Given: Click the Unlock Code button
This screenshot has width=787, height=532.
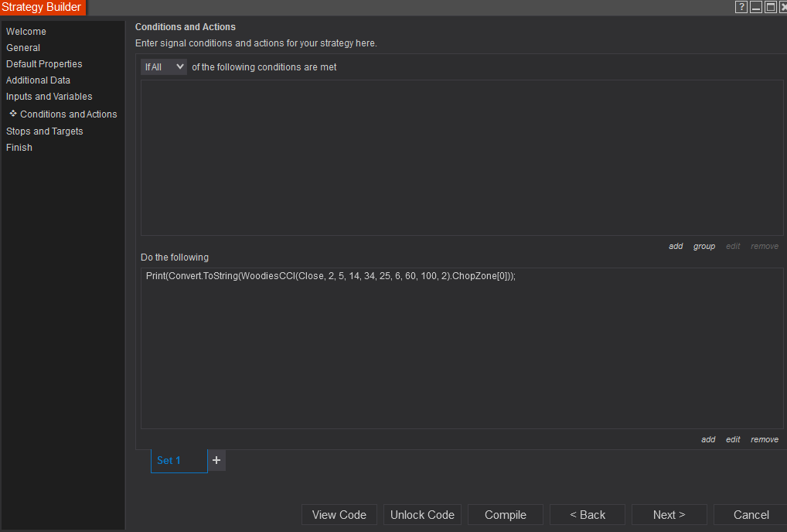Looking at the screenshot, I should [x=422, y=515].
